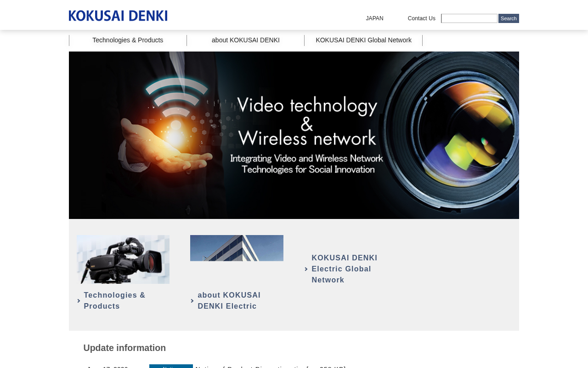Viewport: 588px width, 368px height.
Task: Follow the Technologies & Products card link
Action: point(114,301)
